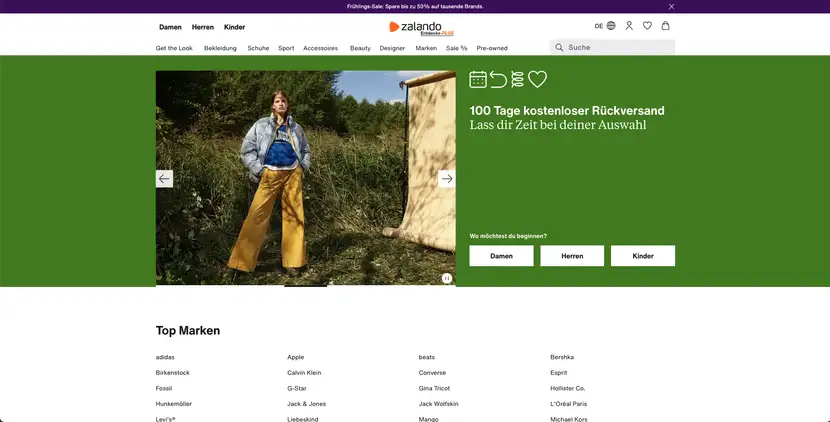Open the Pre-owned menu
The width and height of the screenshot is (830, 422).
pyautogui.click(x=492, y=48)
